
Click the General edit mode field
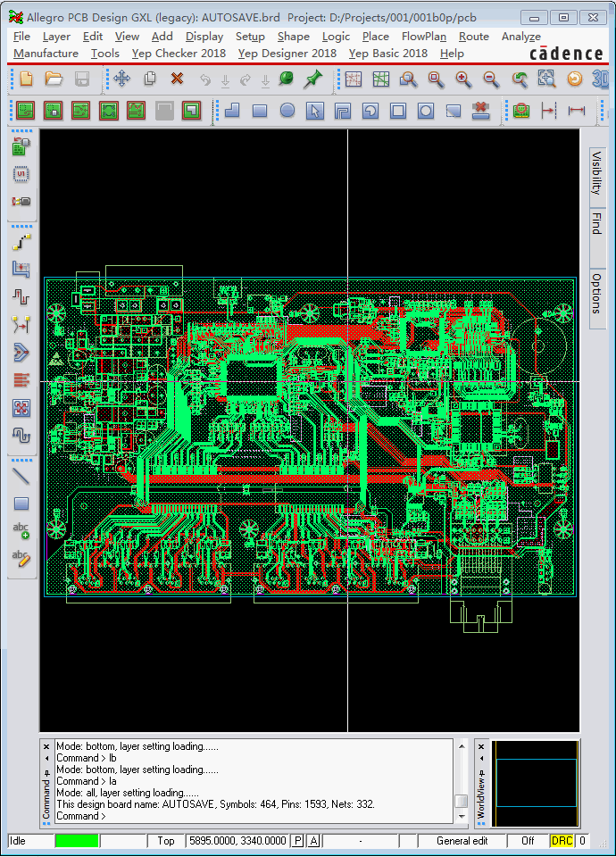(462, 841)
